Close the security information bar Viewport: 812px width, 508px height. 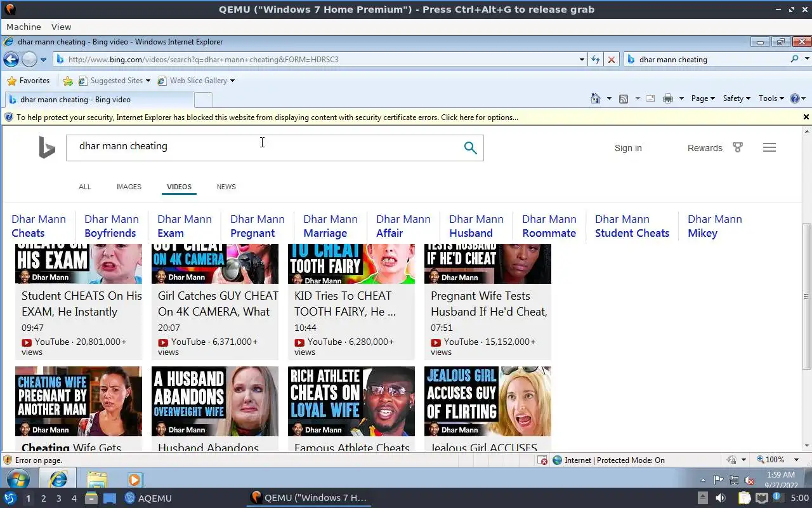coord(806,117)
